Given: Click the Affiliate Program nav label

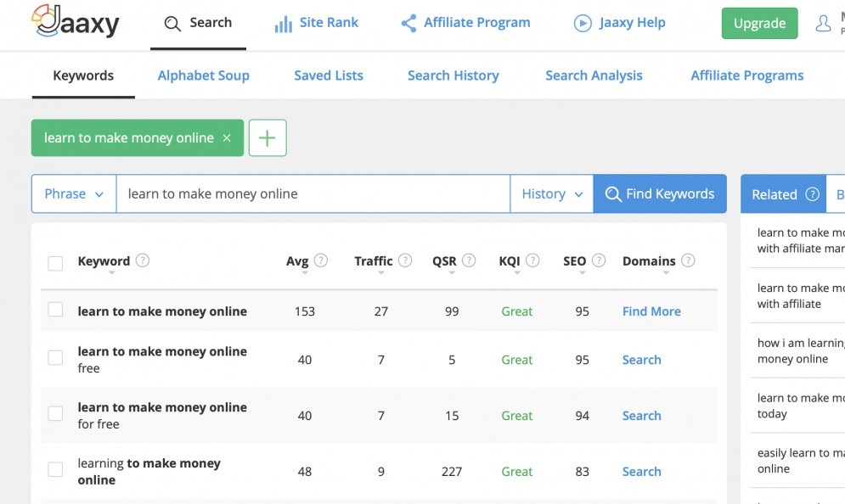Looking at the screenshot, I should [477, 23].
